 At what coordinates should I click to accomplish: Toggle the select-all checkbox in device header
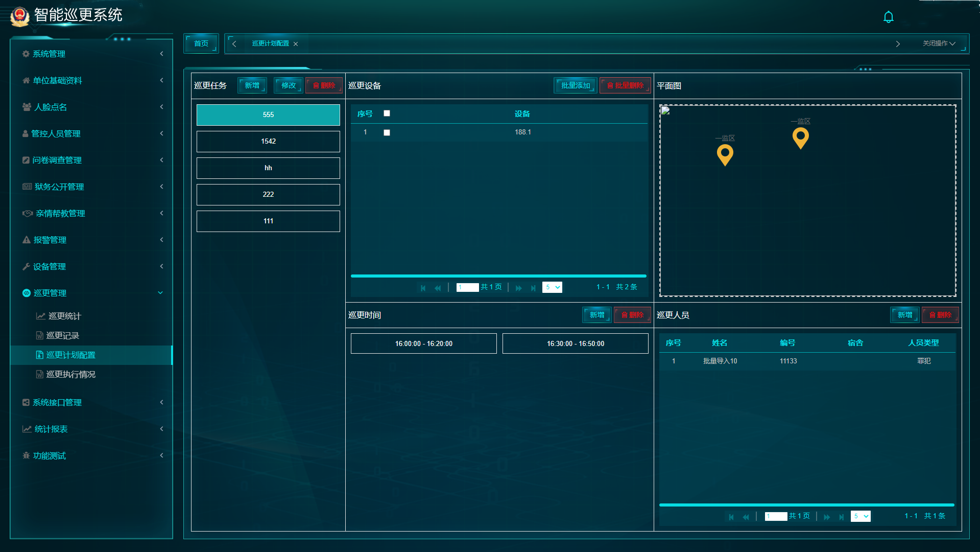pyautogui.click(x=387, y=113)
